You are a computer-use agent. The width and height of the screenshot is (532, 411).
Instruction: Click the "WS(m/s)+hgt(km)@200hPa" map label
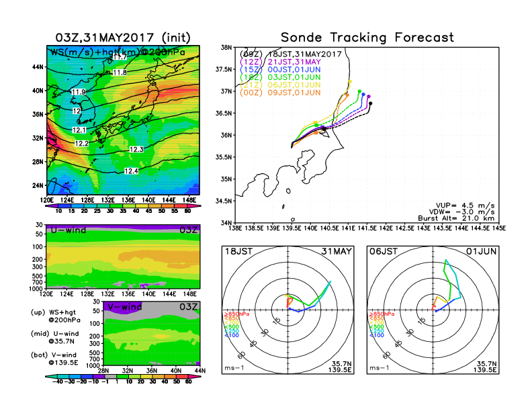tap(118, 52)
